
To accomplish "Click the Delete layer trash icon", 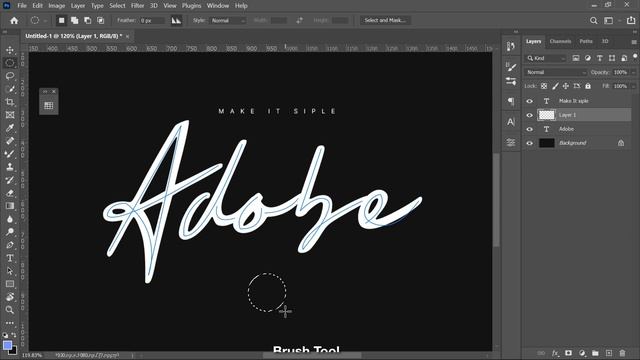I will click(x=622, y=353).
